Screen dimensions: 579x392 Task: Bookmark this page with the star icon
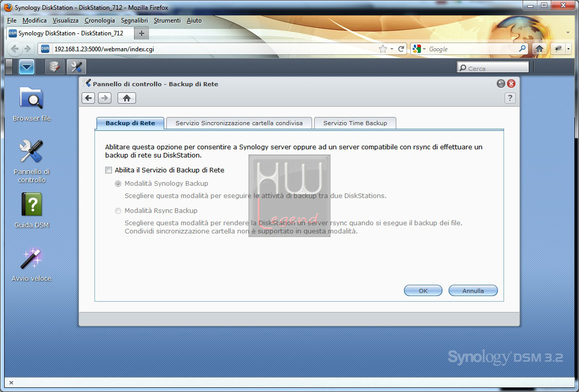(383, 49)
